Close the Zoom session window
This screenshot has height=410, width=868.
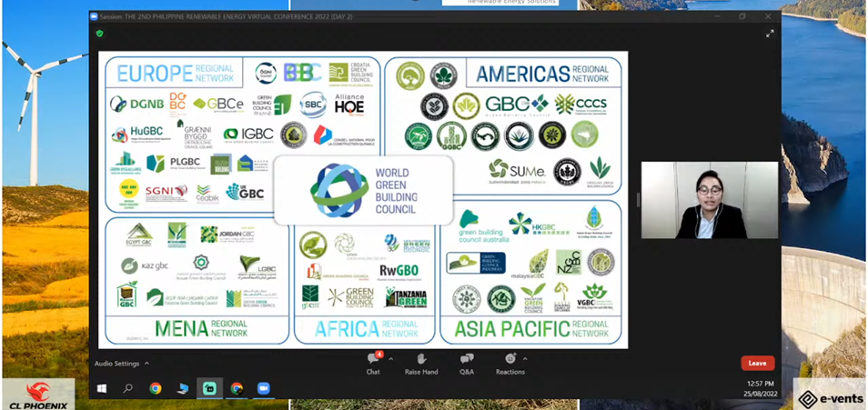point(768,16)
